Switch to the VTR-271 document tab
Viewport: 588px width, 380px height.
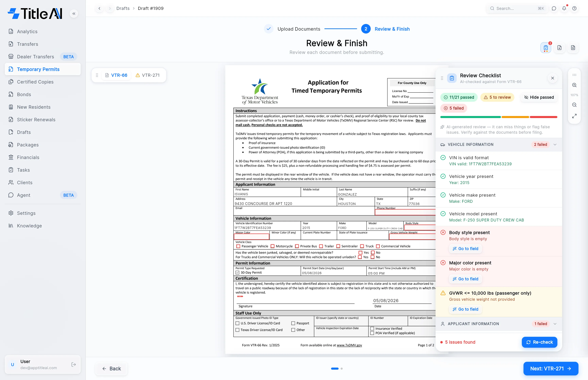pos(148,75)
